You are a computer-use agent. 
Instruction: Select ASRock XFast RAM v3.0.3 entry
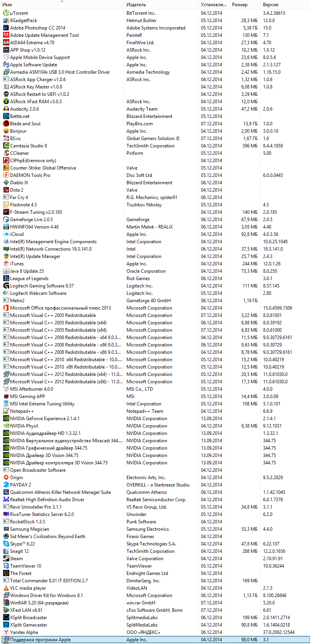(36, 101)
